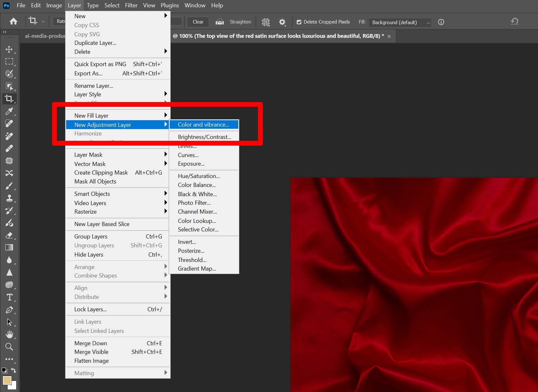This screenshot has height=392, width=538.
Task: Click the Straighten level icon
Action: pyautogui.click(x=220, y=22)
